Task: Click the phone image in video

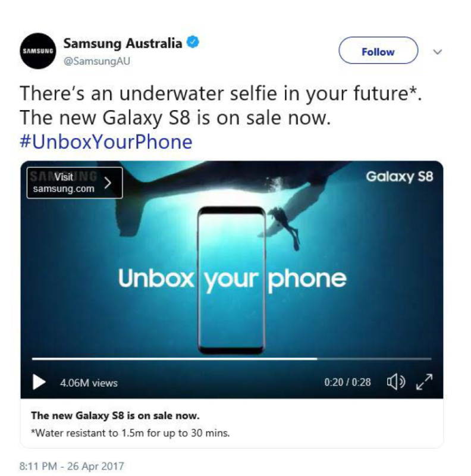Action: click(x=231, y=280)
